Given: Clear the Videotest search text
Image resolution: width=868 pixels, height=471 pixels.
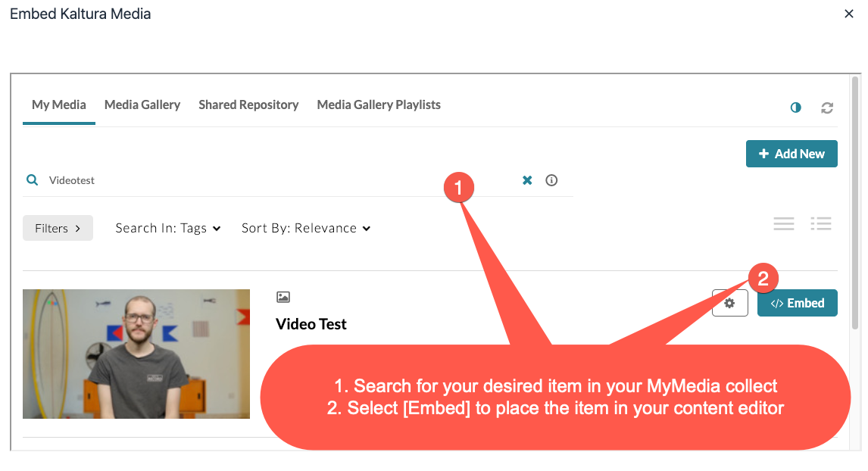Looking at the screenshot, I should [x=527, y=180].
